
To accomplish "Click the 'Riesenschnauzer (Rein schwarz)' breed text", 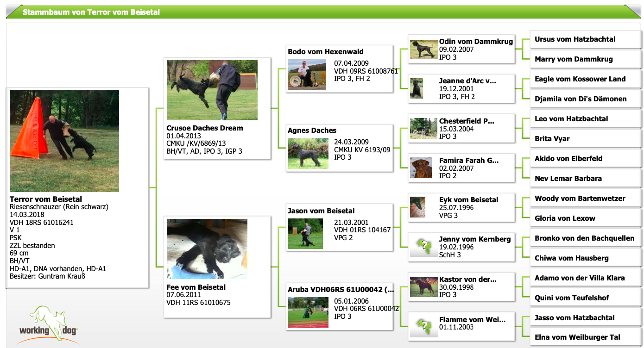I will tap(59, 207).
